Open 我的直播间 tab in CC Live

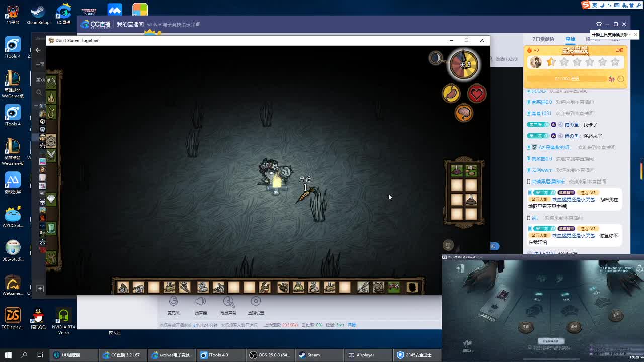click(x=130, y=24)
